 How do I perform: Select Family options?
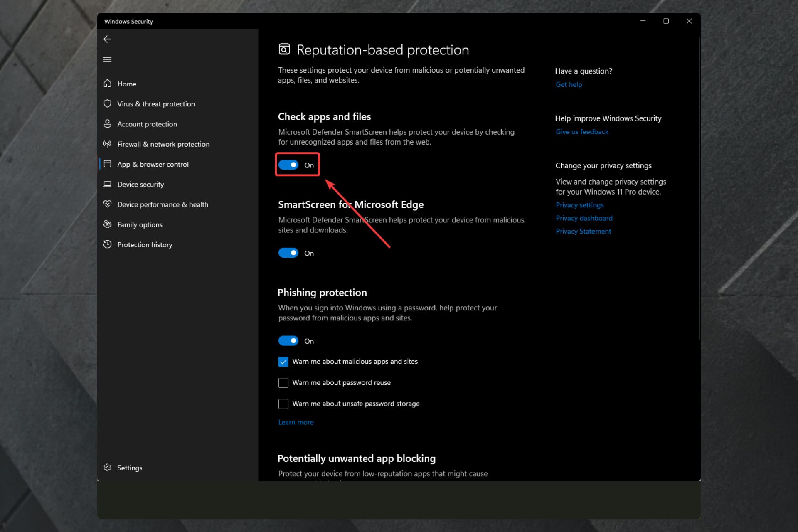point(140,224)
